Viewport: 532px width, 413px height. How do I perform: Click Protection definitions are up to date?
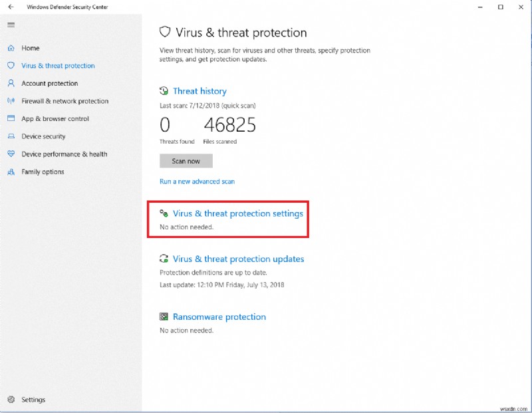tap(213, 273)
